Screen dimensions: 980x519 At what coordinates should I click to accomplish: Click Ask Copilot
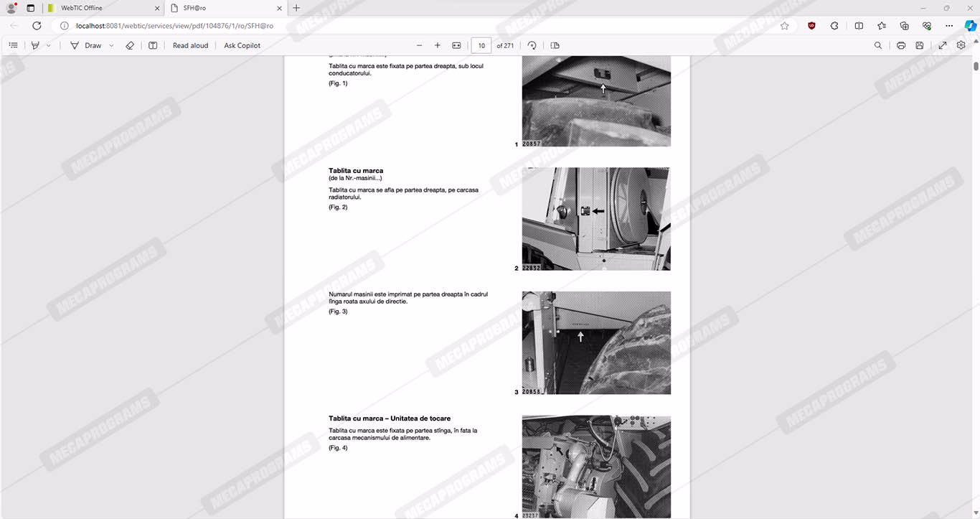click(x=242, y=45)
